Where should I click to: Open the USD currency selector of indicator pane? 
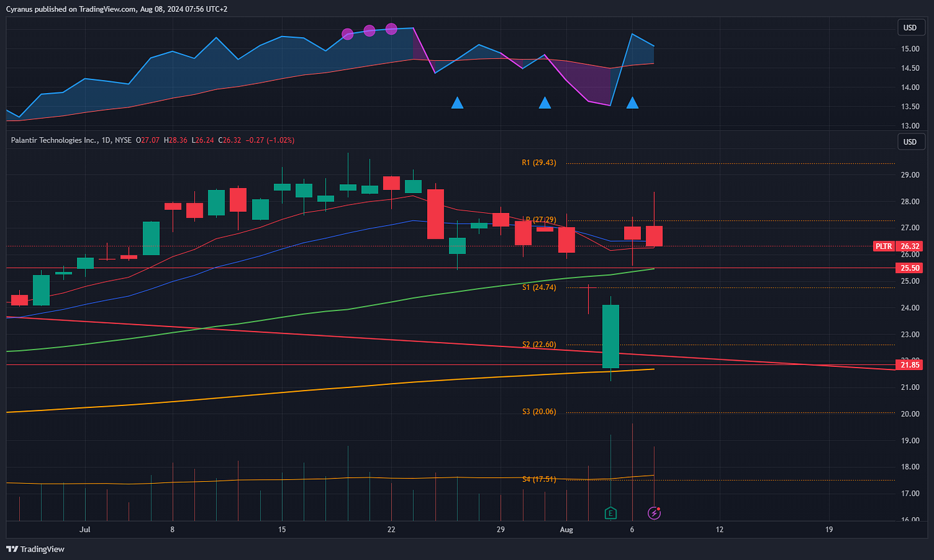point(910,28)
